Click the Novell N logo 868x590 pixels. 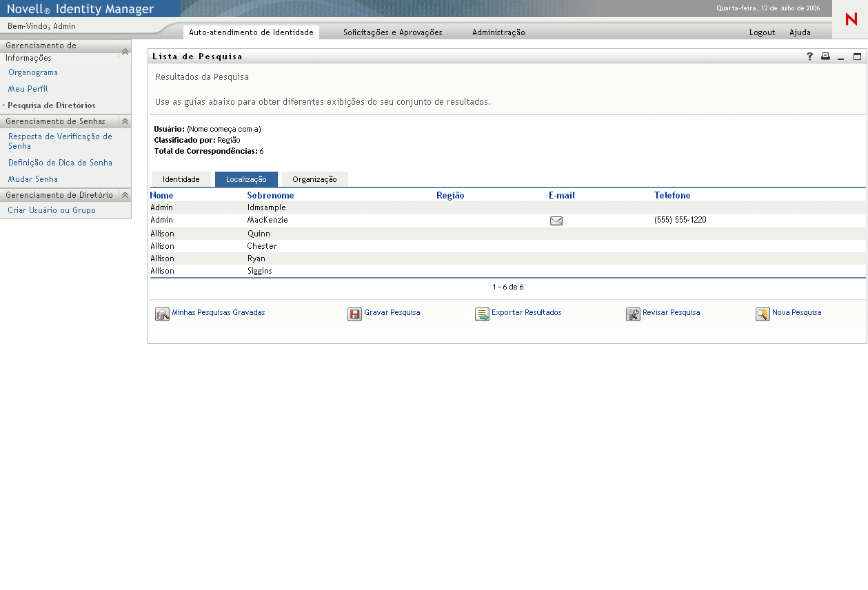pyautogui.click(x=851, y=19)
